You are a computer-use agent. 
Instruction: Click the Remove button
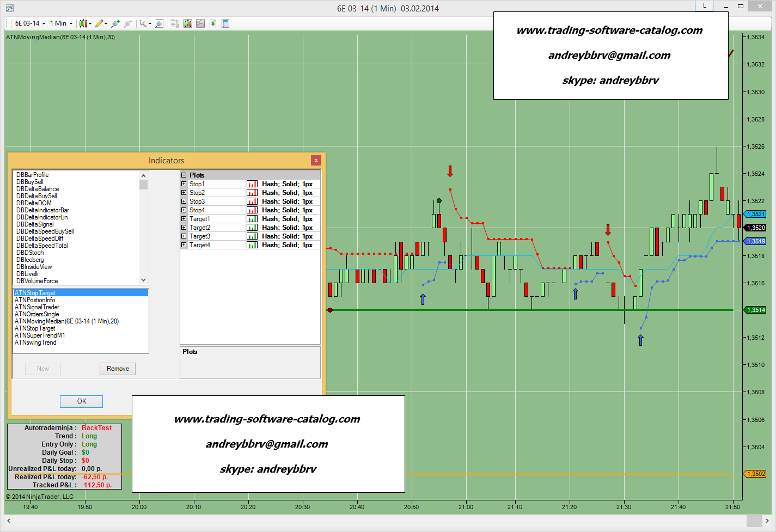pos(118,369)
